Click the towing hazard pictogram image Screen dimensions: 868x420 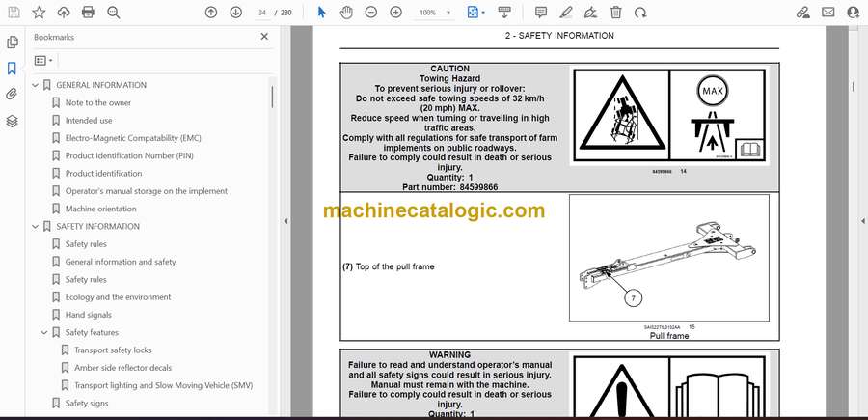click(669, 115)
